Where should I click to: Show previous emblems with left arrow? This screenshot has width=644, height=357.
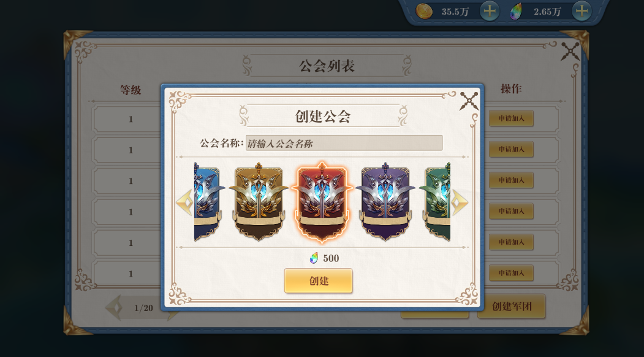pyautogui.click(x=184, y=202)
